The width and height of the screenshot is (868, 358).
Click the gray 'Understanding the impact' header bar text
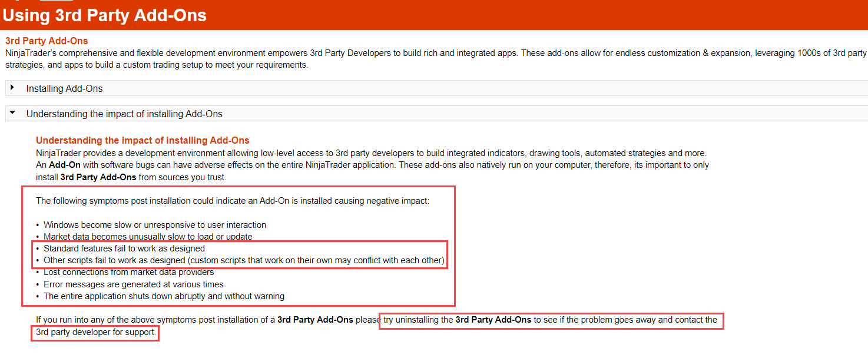124,114
